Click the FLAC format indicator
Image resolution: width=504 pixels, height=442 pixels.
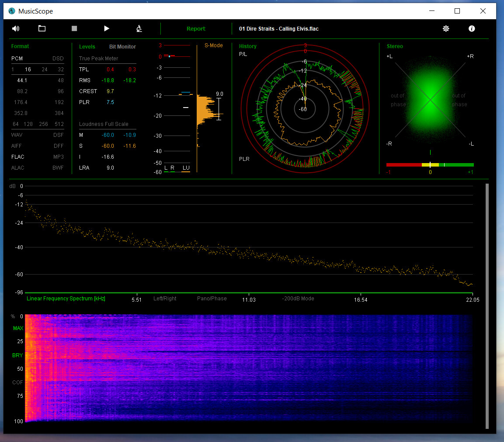point(17,157)
